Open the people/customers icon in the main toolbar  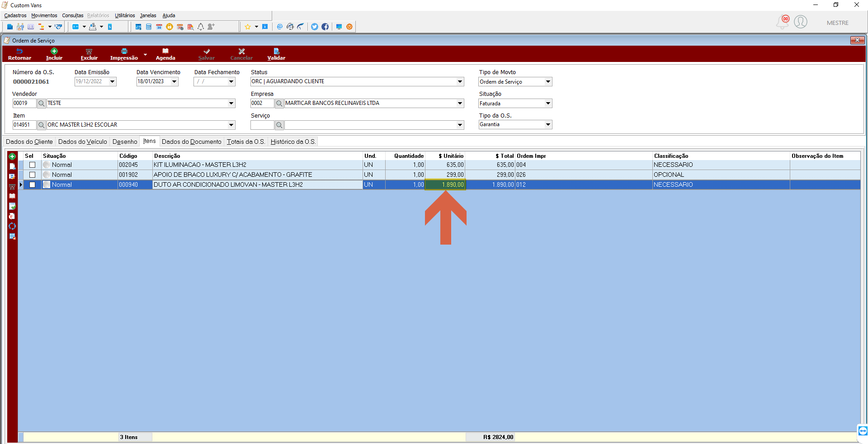coord(20,27)
